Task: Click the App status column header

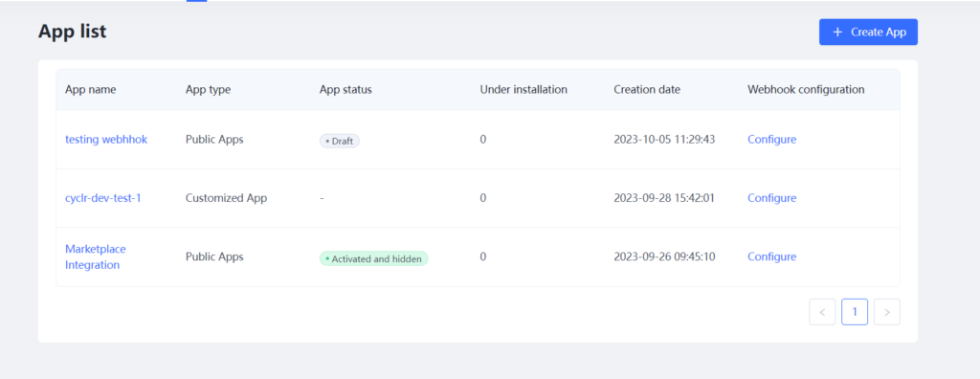Action: click(345, 89)
